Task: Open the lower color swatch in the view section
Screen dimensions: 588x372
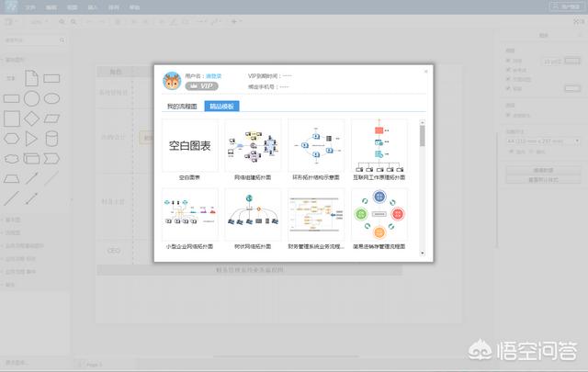Action: [572, 88]
